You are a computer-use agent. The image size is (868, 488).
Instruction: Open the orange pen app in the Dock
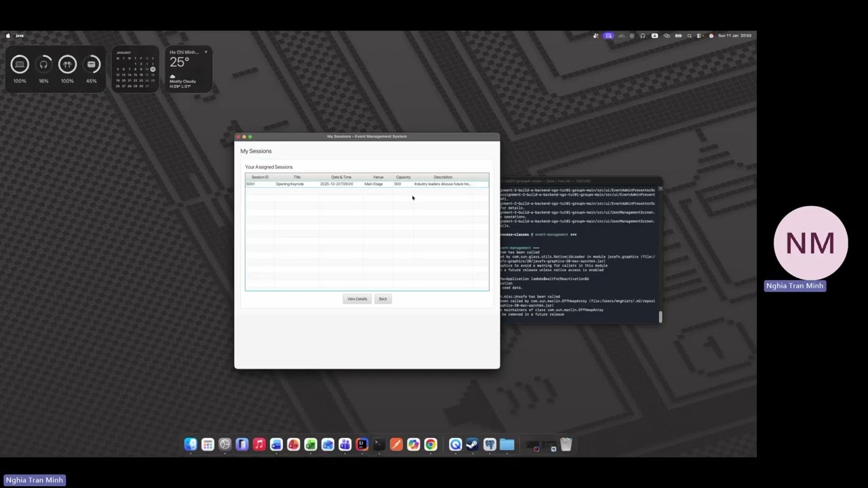tap(396, 445)
